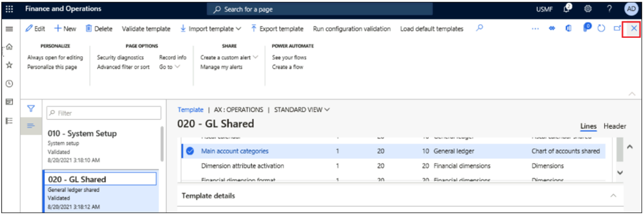Expand the Go to dropdown

pyautogui.click(x=170, y=67)
